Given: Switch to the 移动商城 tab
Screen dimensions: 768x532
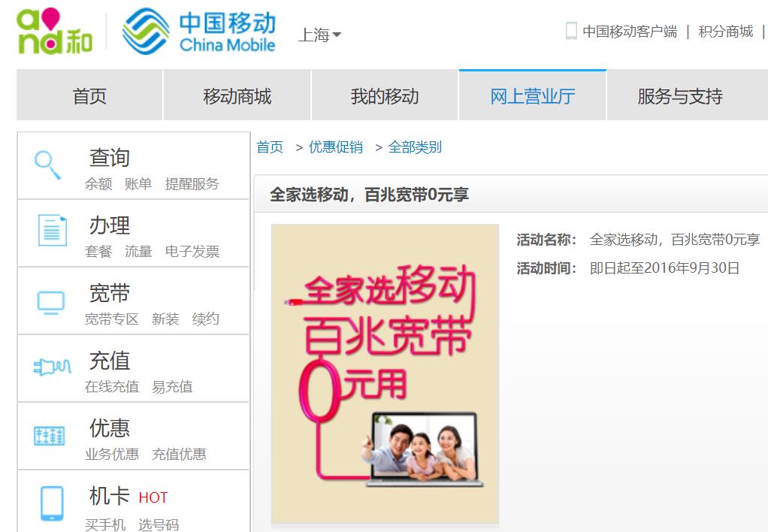Looking at the screenshot, I should [x=237, y=95].
